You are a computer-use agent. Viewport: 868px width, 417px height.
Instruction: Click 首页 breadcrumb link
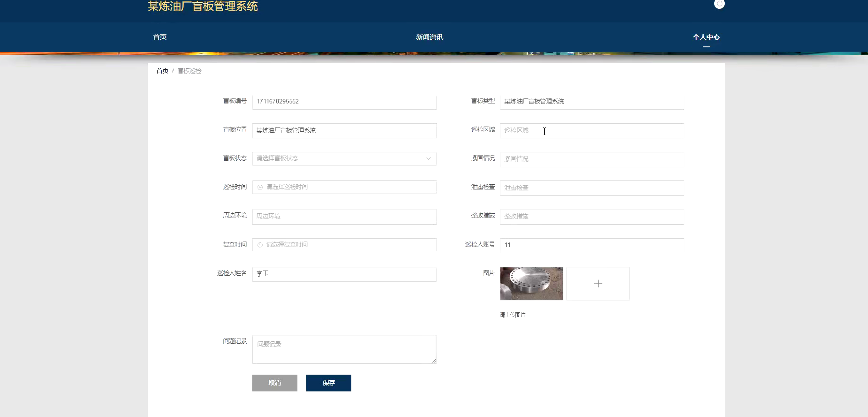[162, 71]
